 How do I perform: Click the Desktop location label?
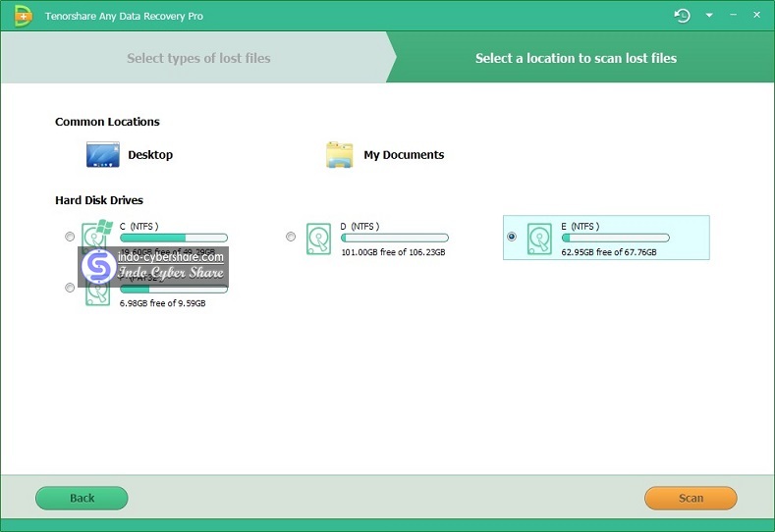(150, 155)
